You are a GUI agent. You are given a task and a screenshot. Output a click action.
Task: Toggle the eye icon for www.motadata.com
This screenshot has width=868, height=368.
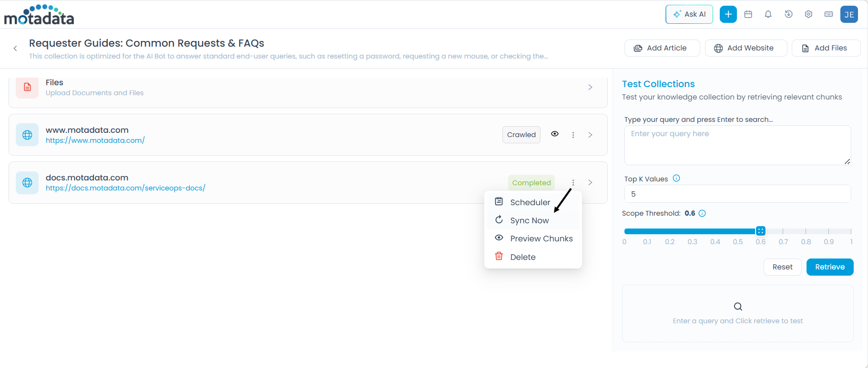point(555,134)
